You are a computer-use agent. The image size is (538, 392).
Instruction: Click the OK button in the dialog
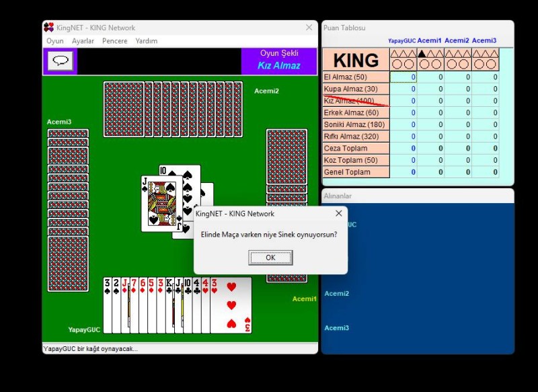pos(270,258)
